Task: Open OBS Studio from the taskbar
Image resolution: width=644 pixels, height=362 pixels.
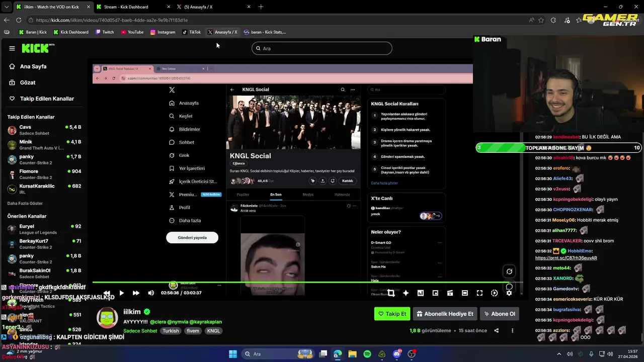Action: pyautogui.click(x=412, y=354)
